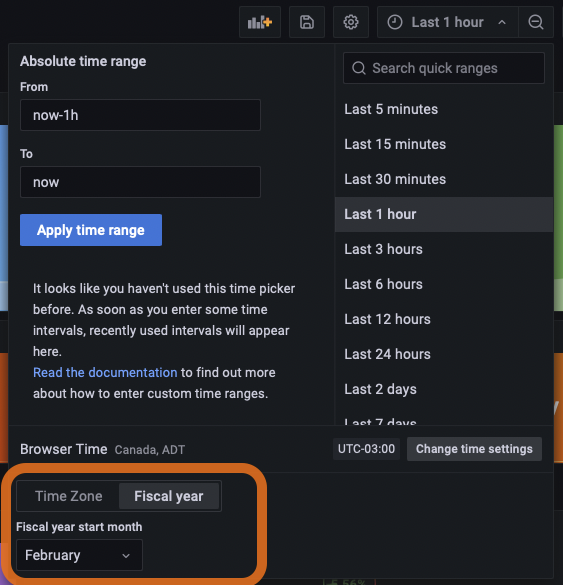Open dashboard settings gear icon

[x=351, y=22]
